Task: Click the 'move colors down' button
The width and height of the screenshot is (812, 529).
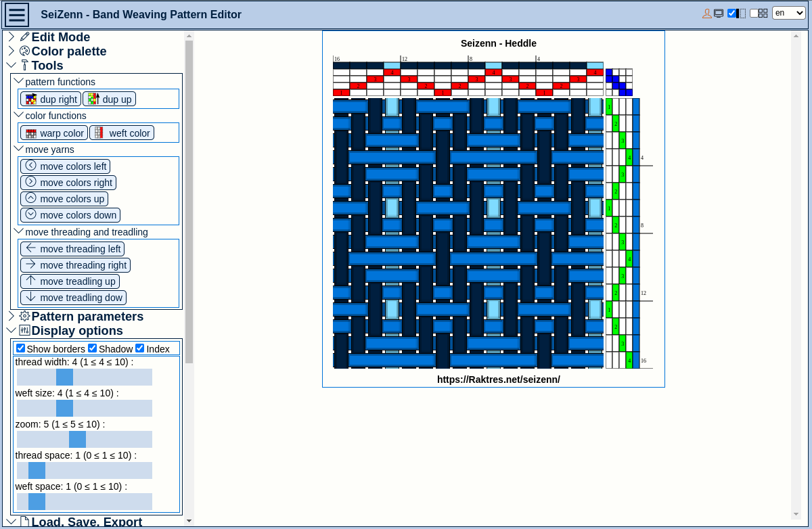Action: (70, 214)
